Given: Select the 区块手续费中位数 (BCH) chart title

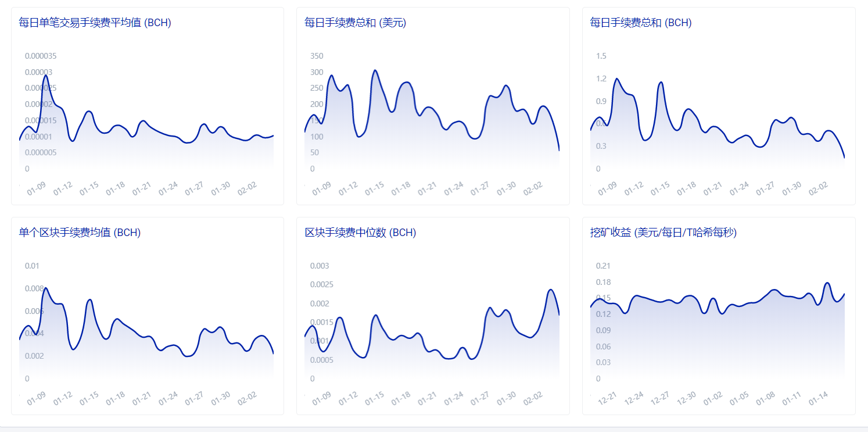Looking at the screenshot, I should pos(360,233).
